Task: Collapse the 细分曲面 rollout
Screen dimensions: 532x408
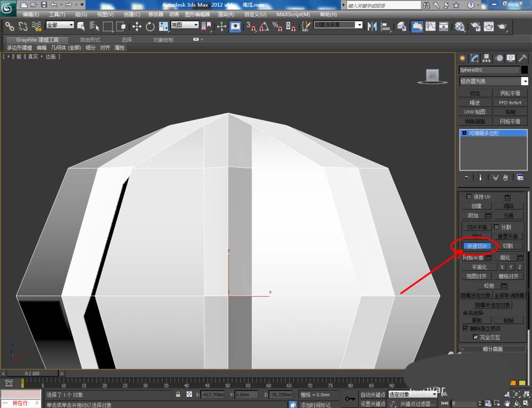Action: point(492,349)
